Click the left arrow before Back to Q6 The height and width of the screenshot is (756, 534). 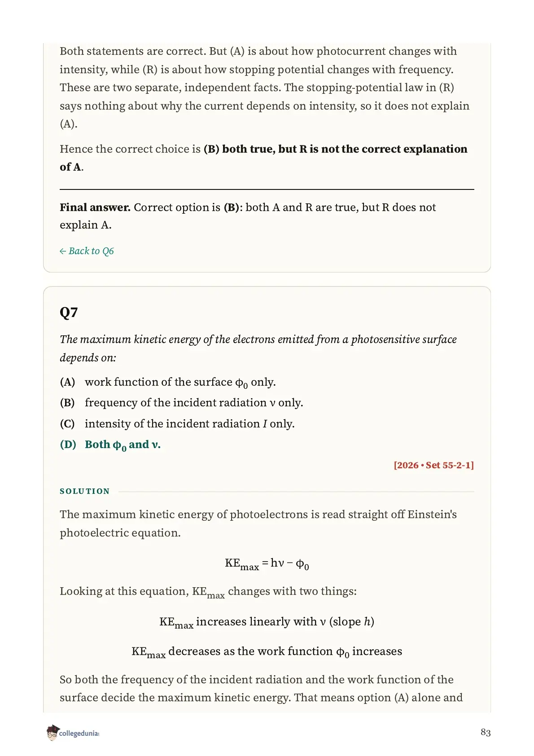(x=63, y=251)
